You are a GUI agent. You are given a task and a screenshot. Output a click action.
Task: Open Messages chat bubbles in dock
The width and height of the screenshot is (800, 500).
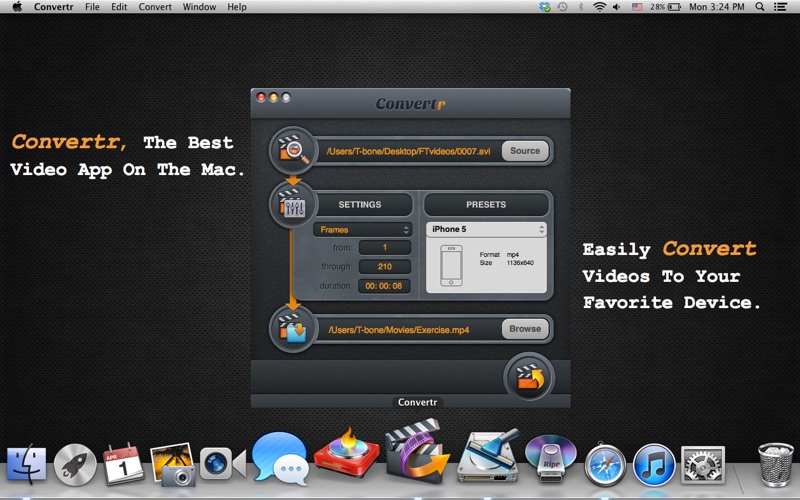[281, 458]
